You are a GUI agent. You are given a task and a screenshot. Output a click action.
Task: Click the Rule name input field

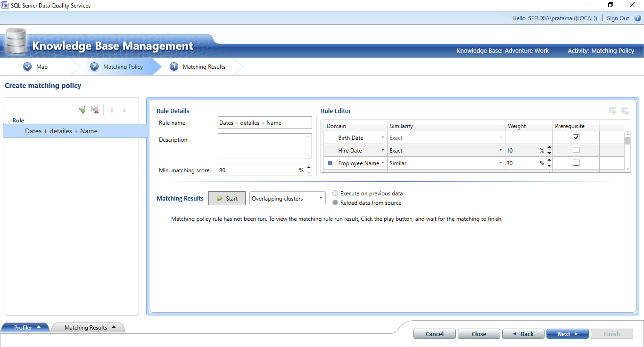click(265, 123)
